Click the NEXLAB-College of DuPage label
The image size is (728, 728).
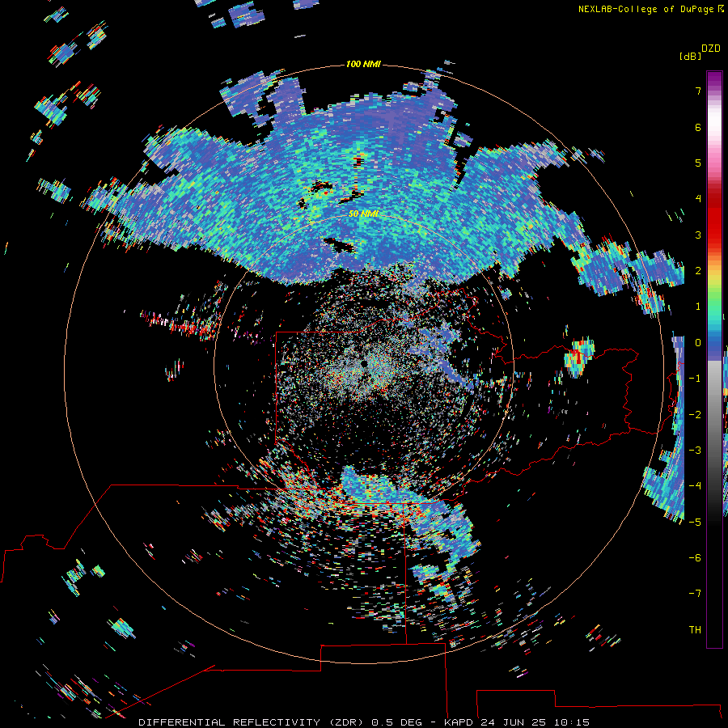click(651, 9)
